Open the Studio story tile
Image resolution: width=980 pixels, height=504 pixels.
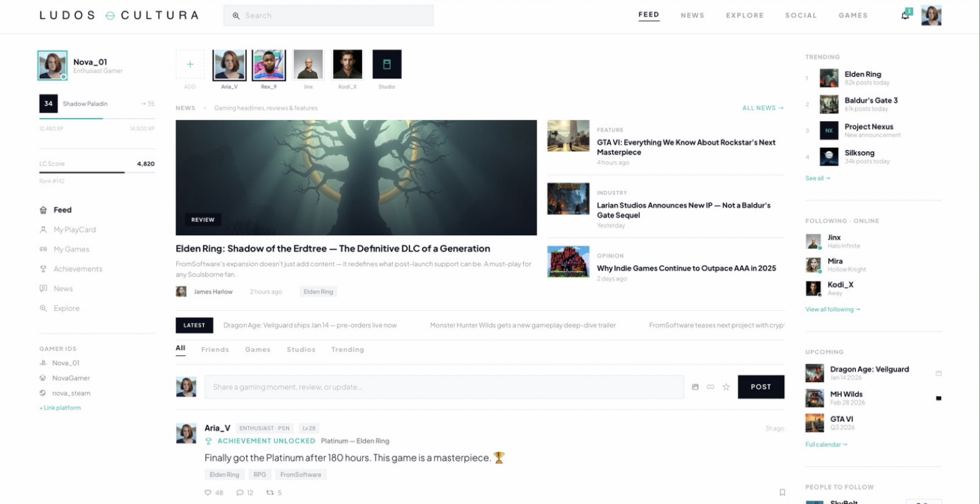pos(387,64)
